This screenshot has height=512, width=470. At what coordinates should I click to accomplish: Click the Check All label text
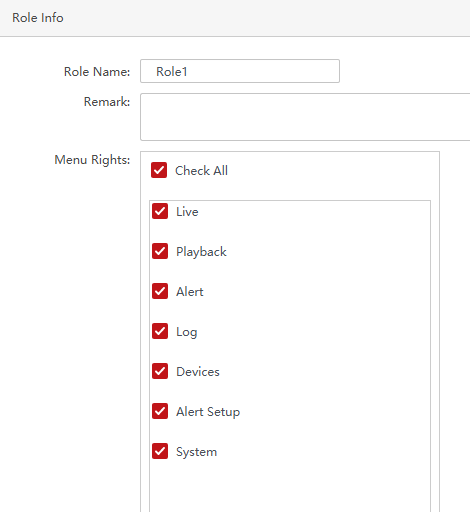[201, 171]
